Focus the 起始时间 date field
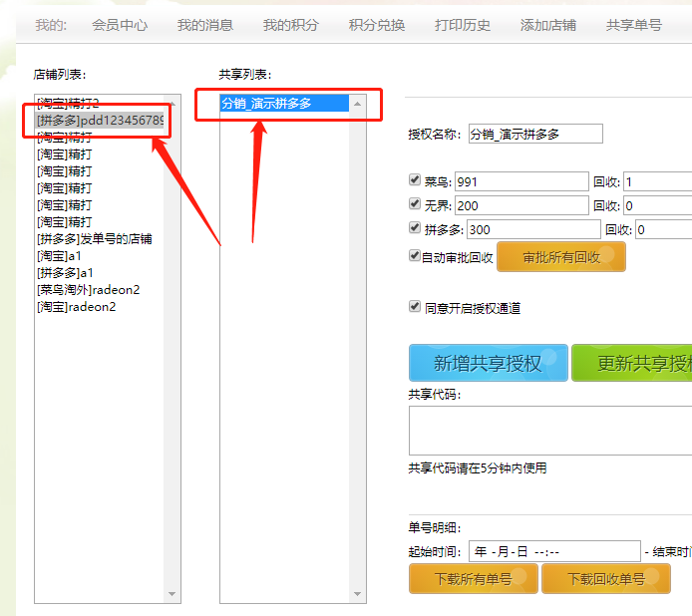Screen dimensions: 692x616 [553, 551]
